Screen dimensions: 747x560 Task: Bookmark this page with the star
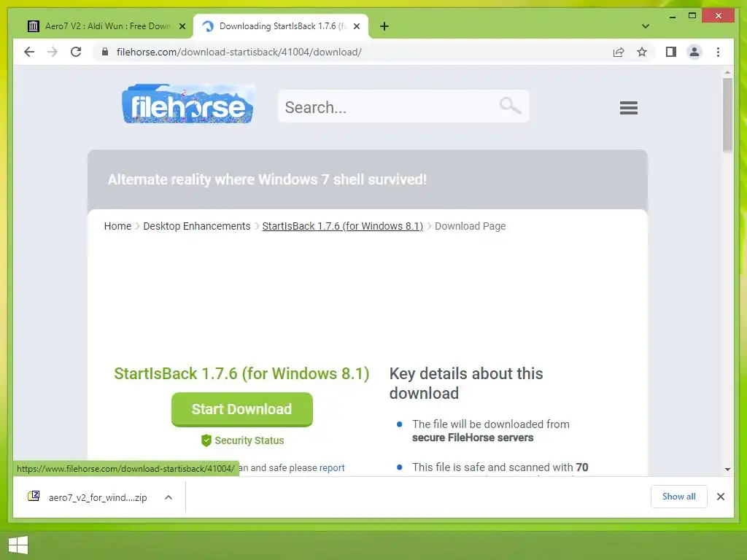tap(642, 52)
